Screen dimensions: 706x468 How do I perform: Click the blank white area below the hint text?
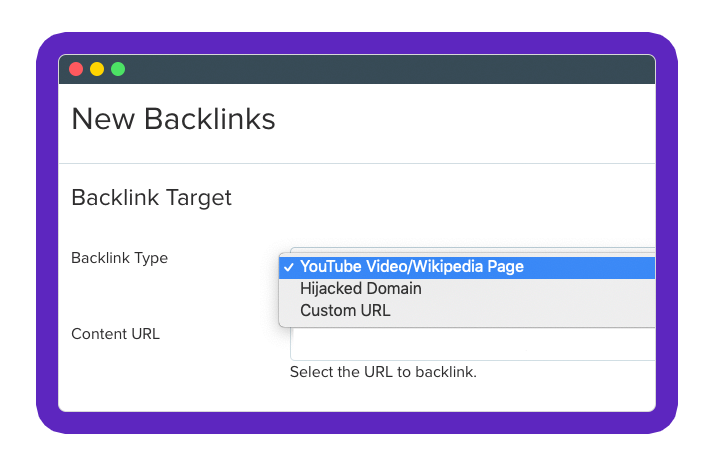357,396
